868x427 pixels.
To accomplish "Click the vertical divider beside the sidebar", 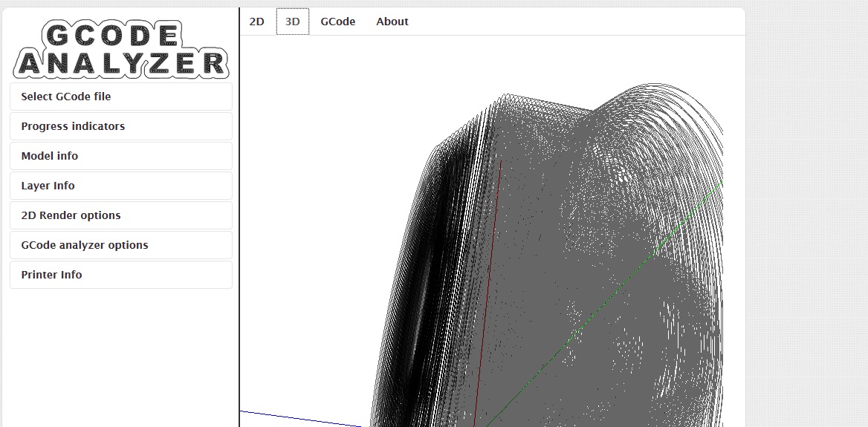I will pyautogui.click(x=239, y=223).
